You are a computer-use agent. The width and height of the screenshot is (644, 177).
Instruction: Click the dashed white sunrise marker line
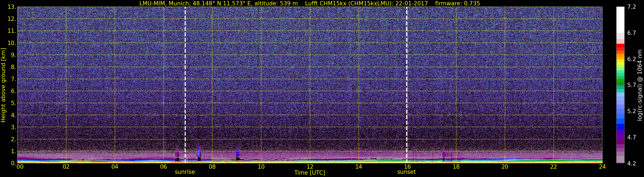click(x=185, y=85)
